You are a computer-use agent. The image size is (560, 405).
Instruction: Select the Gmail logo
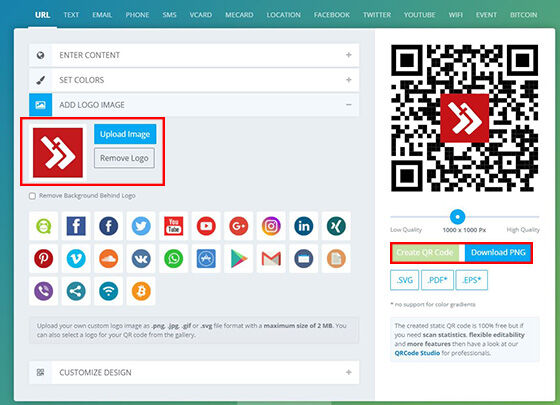(271, 259)
